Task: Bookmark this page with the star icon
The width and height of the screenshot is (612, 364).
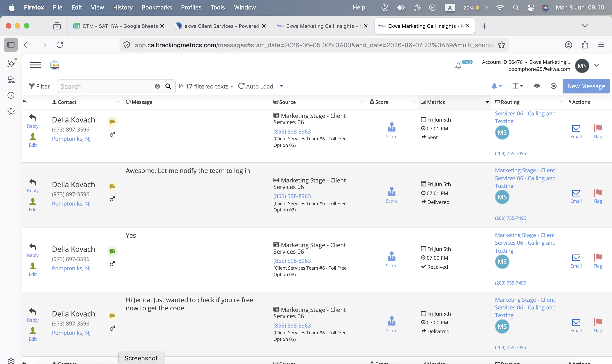Action: point(501,45)
